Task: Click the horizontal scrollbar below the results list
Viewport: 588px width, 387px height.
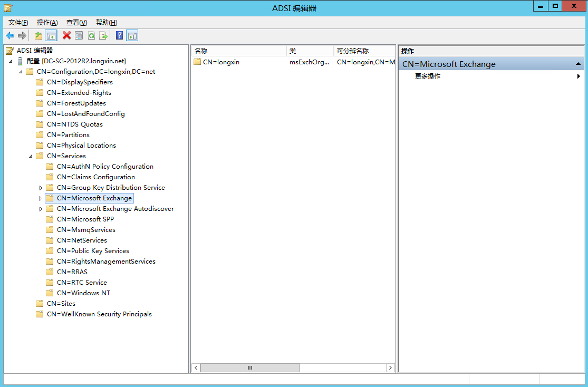Action: pos(250,367)
